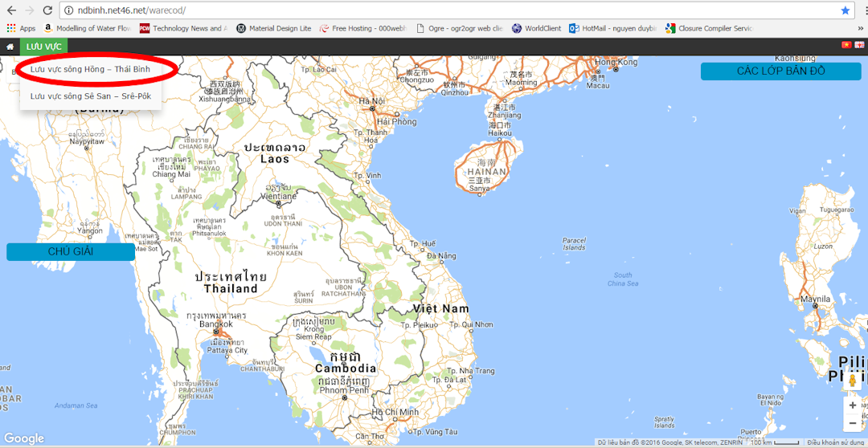Screen dimensions: 868x448
Task: Click the home icon in the navbar
Action: coord(10,47)
